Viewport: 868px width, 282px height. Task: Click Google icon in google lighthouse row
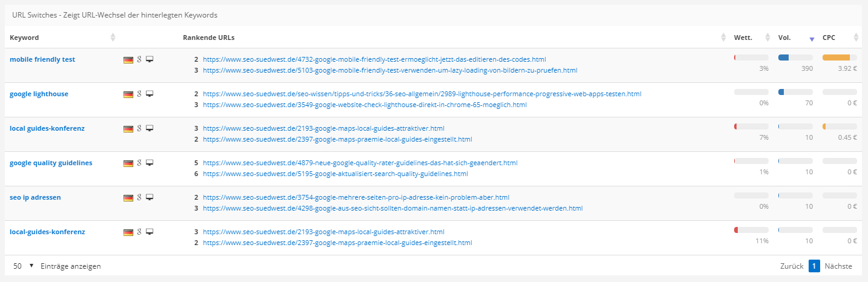pos(139,94)
